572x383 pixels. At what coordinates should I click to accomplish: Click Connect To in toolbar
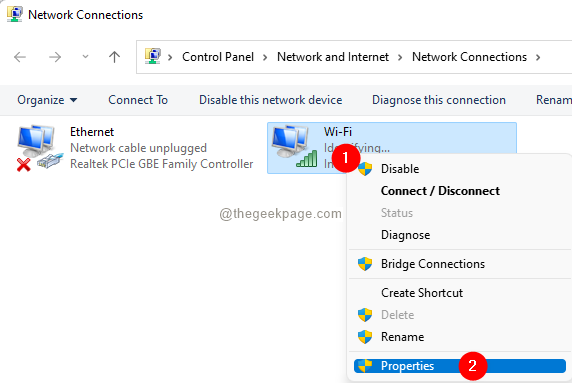click(x=138, y=100)
